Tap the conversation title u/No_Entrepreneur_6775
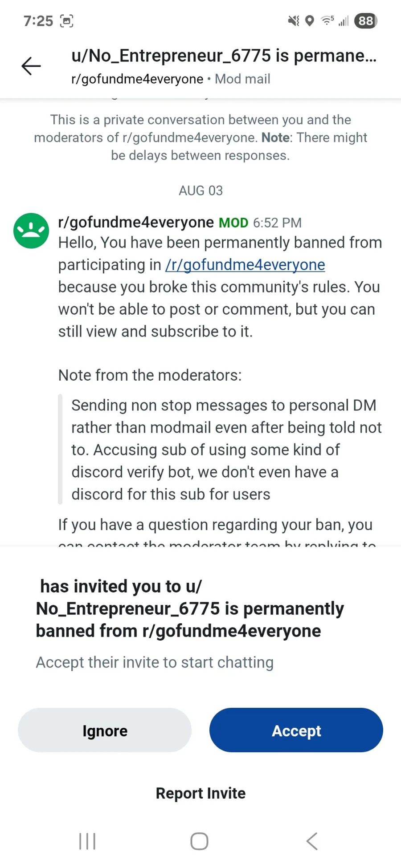This screenshot has width=401, height=868. pyautogui.click(x=224, y=56)
